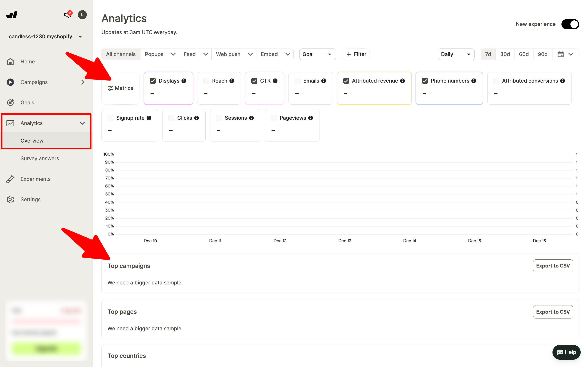Open Survey answers in the sidebar
Viewport: 588px width, 367px height.
40,158
